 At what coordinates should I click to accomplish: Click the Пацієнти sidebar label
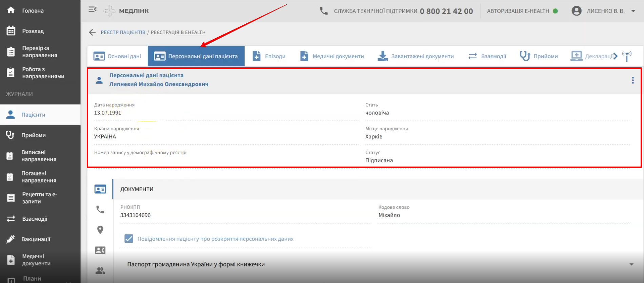pyautogui.click(x=33, y=115)
